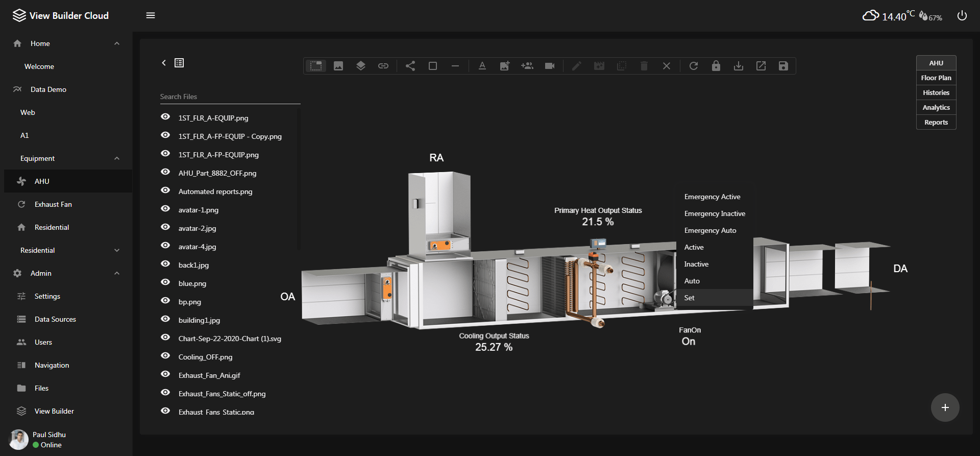Click the Search Files input field

point(230,97)
